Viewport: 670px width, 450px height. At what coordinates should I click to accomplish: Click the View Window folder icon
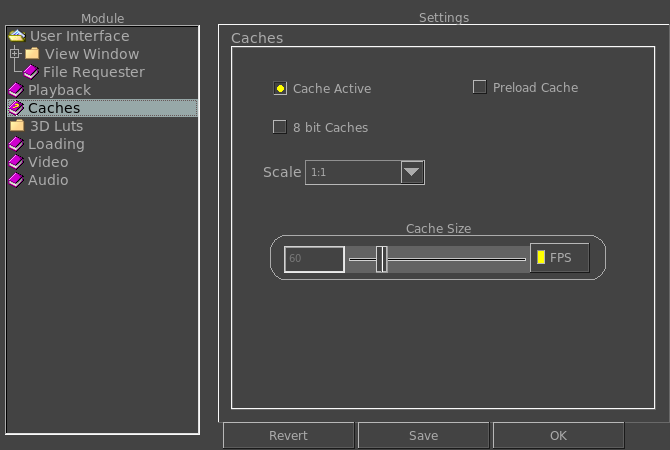click(32, 54)
